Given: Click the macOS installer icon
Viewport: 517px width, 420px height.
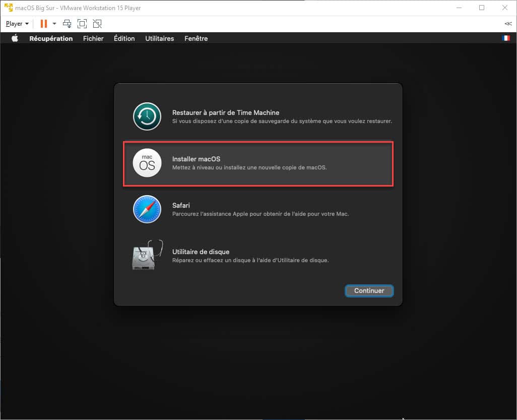Looking at the screenshot, I should pyautogui.click(x=147, y=163).
